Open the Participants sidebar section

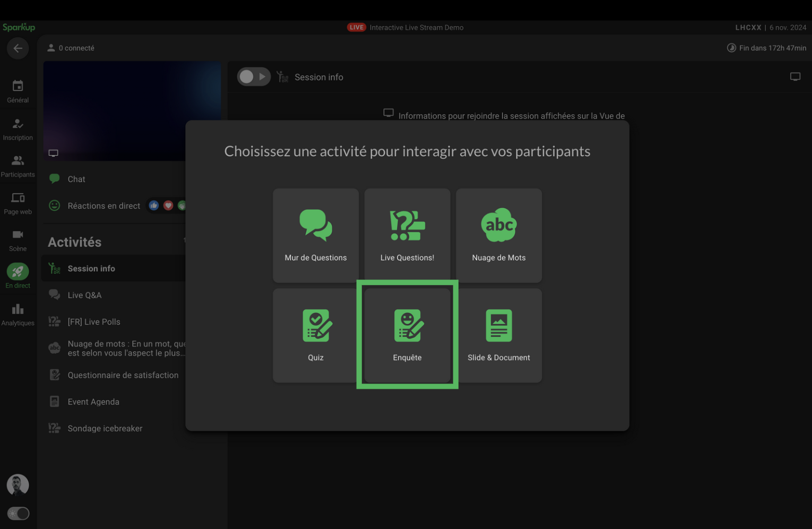click(18, 166)
